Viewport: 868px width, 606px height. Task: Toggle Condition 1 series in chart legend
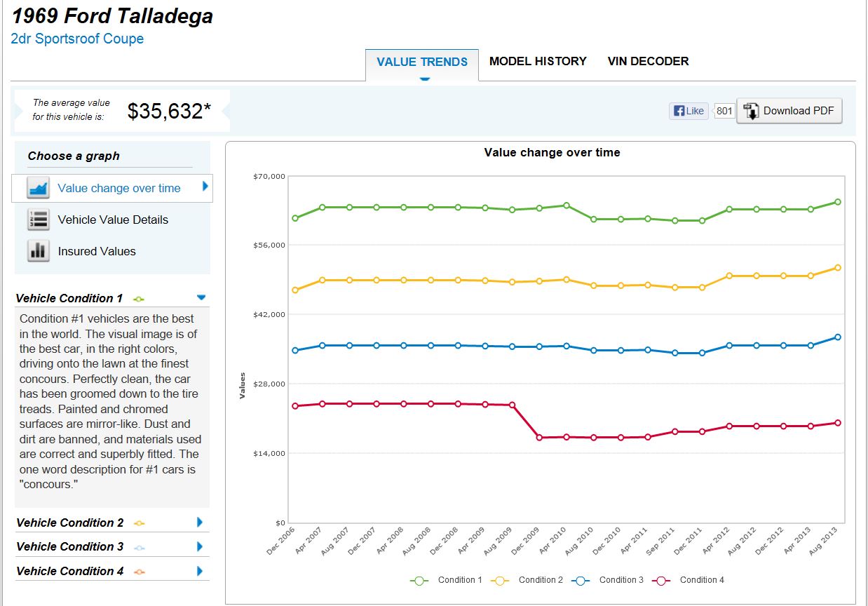[x=459, y=580]
